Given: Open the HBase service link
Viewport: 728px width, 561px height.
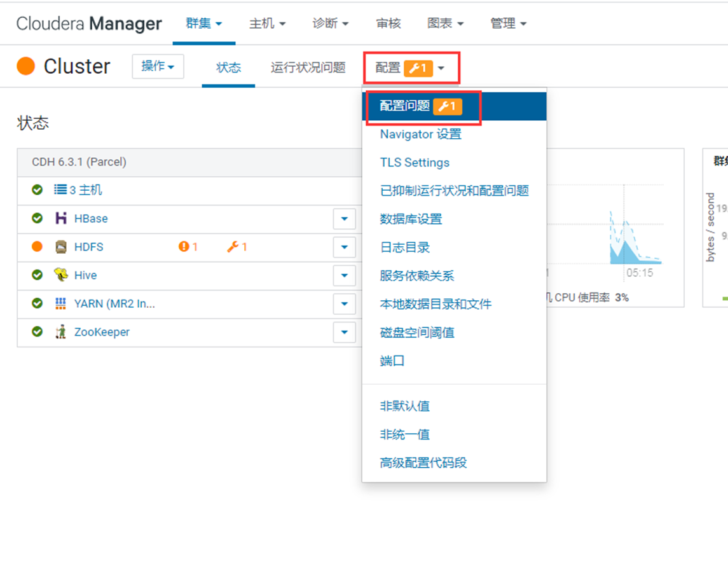Looking at the screenshot, I should (91, 218).
